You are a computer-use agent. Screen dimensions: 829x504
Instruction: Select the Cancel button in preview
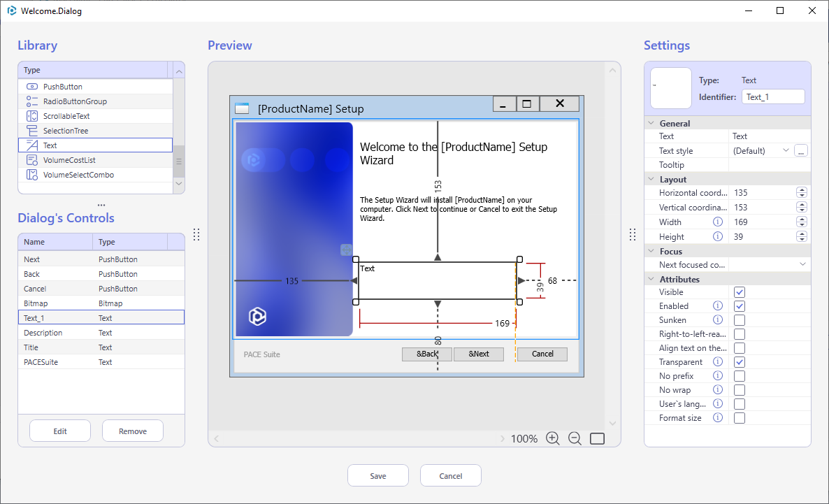click(x=542, y=354)
